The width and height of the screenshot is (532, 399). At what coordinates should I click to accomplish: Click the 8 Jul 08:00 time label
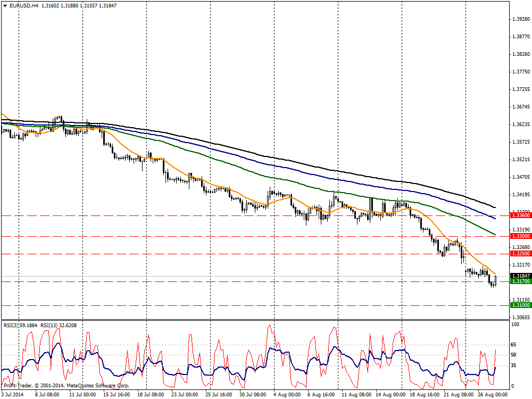(47, 395)
